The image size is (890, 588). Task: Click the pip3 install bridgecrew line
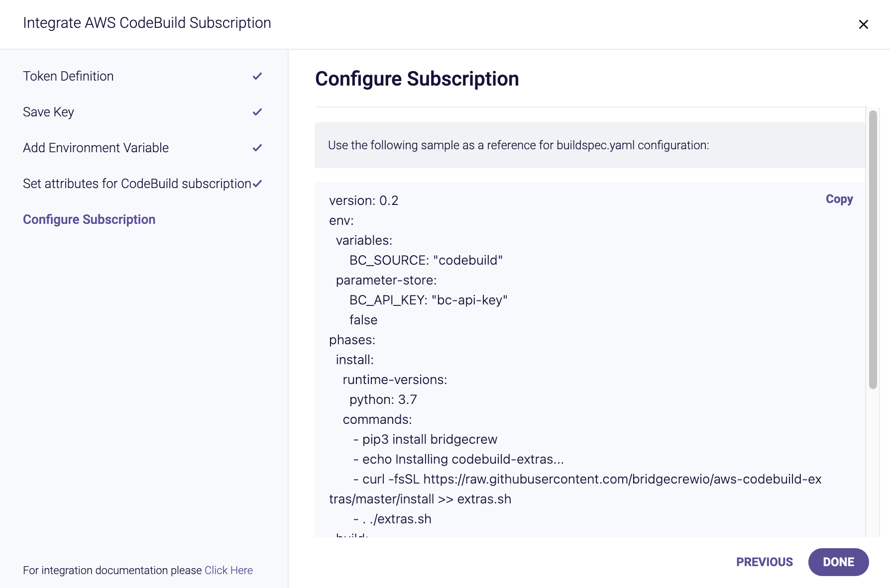pos(425,439)
